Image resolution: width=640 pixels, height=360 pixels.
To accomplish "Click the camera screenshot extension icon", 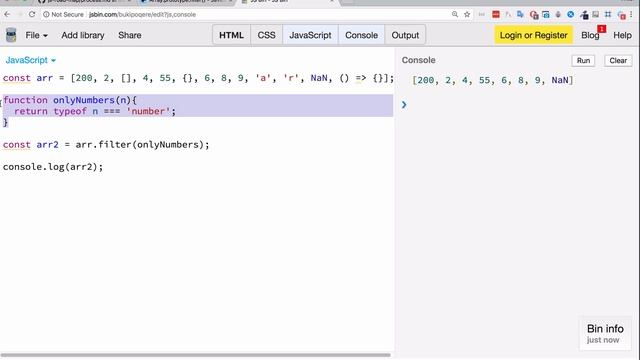I will pos(546,14).
